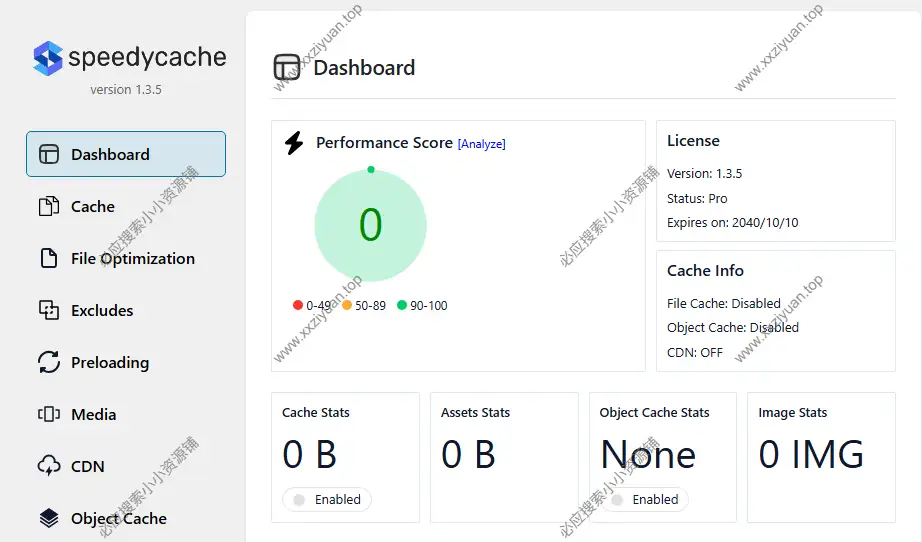Screen dimensions: 922x542
Task: Click the Preloading refresh arrows icon
Action: point(49,362)
